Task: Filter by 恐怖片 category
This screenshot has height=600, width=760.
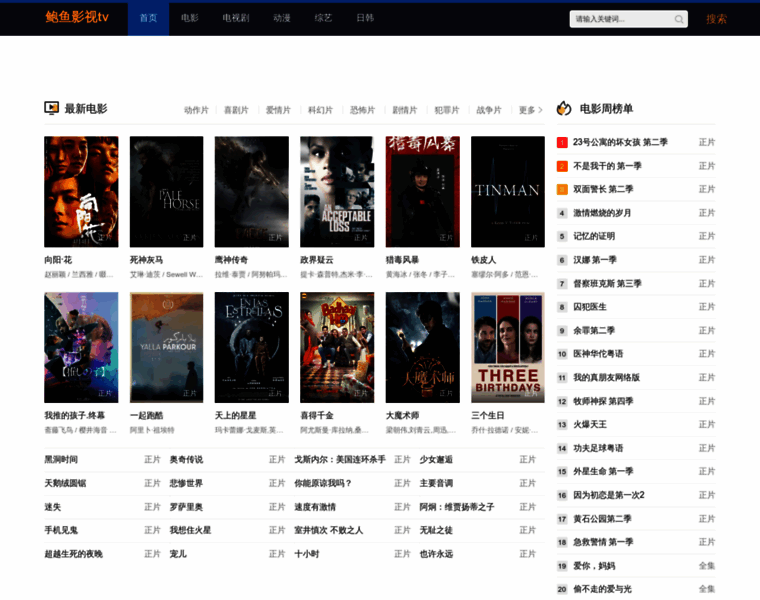Action: pos(363,110)
